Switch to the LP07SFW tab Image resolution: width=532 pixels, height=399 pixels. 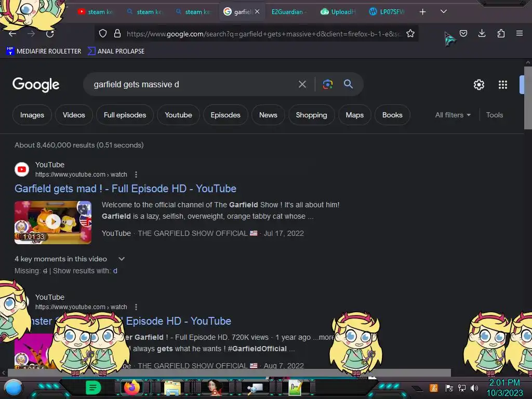[x=387, y=12]
